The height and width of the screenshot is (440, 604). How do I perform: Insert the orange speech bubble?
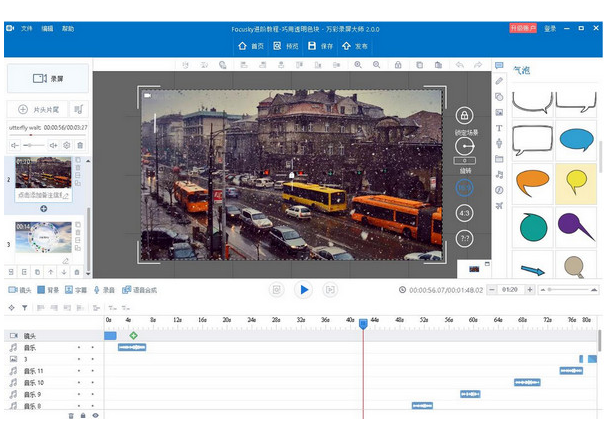pos(532,182)
